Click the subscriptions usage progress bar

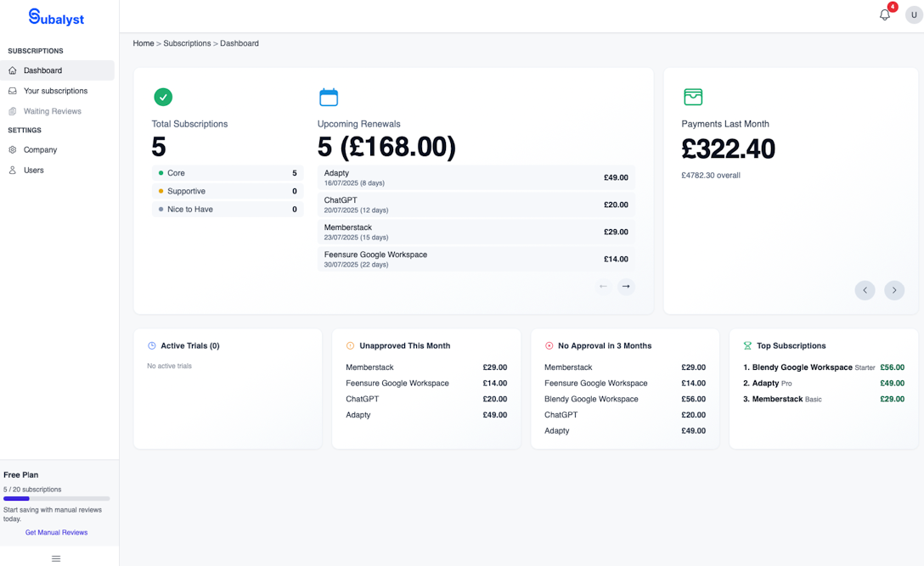tap(57, 499)
